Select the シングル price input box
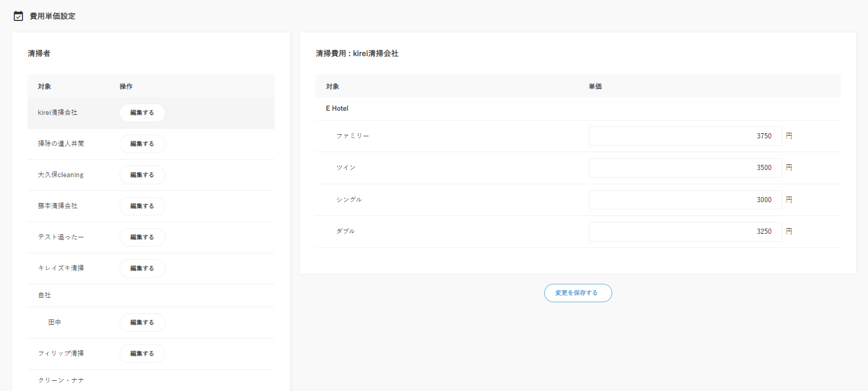The image size is (868, 391). pyautogui.click(x=685, y=200)
